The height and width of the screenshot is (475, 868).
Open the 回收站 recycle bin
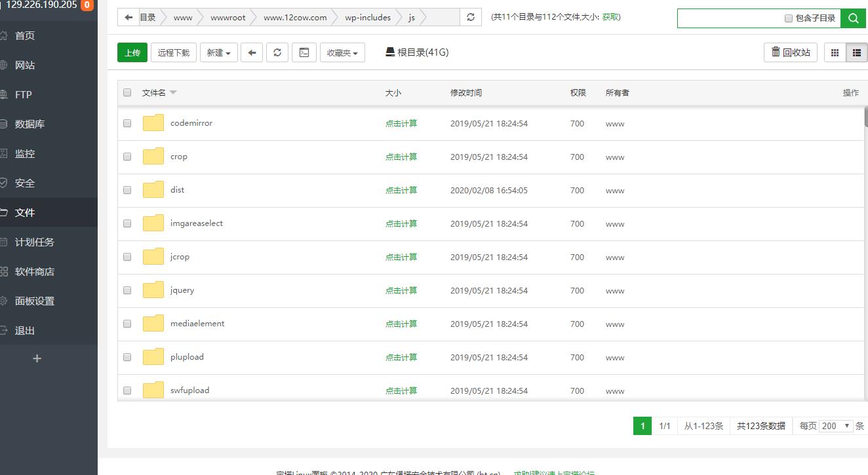coord(791,52)
